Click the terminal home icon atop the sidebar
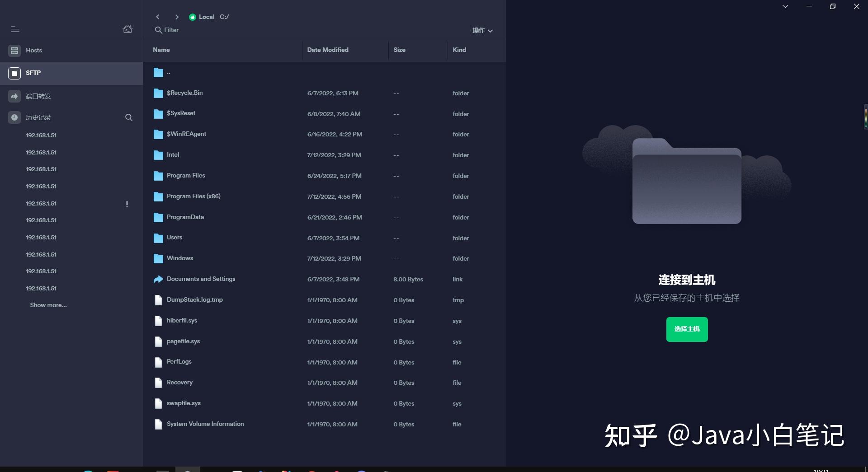Image resolution: width=868 pixels, height=472 pixels. (x=127, y=28)
